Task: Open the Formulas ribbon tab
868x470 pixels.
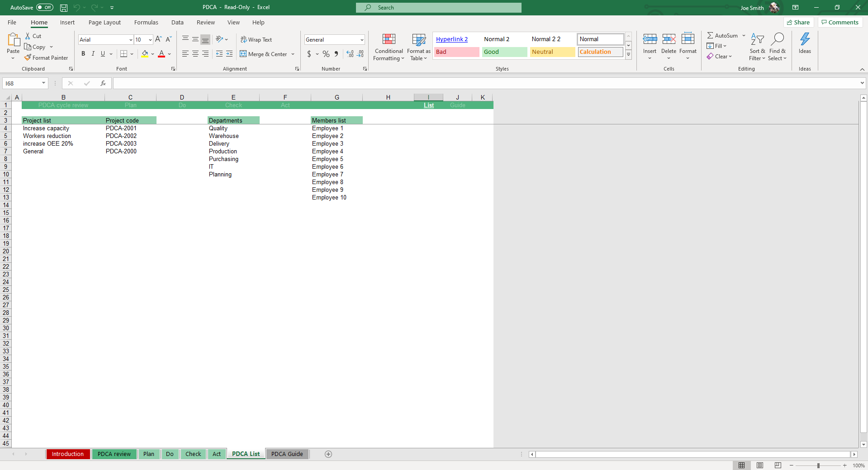Action: click(x=146, y=23)
